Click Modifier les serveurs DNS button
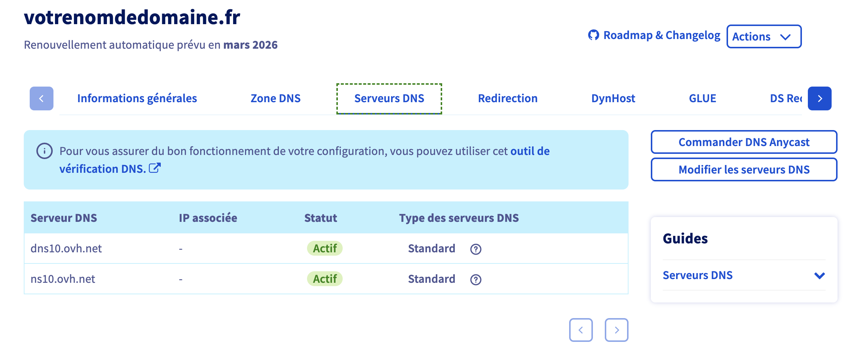Screen dimensions: 868x356 (x=744, y=169)
